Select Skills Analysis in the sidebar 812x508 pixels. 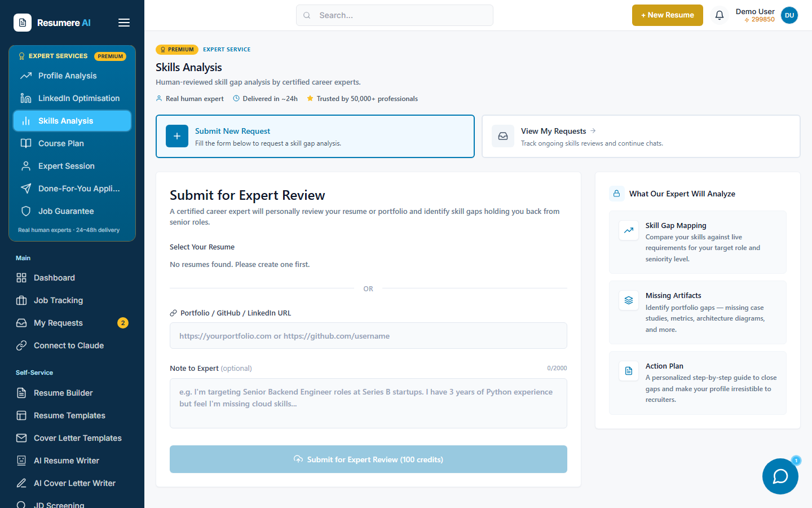pyautogui.click(x=72, y=121)
